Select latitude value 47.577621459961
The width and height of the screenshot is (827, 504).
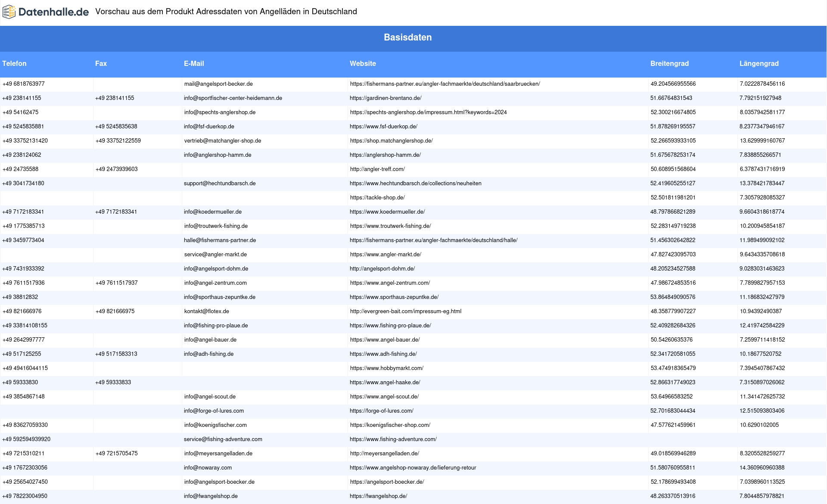point(673,425)
